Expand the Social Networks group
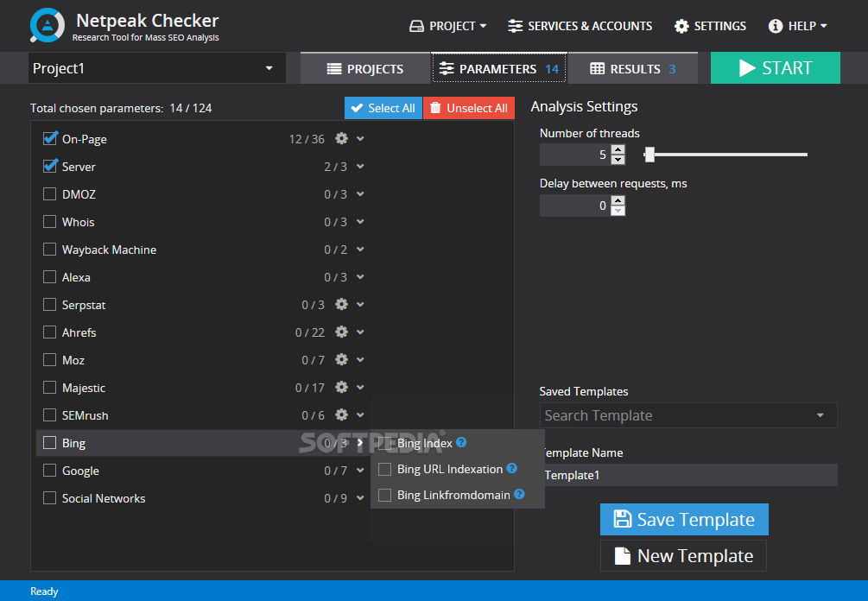The width and height of the screenshot is (868, 601). [x=360, y=498]
